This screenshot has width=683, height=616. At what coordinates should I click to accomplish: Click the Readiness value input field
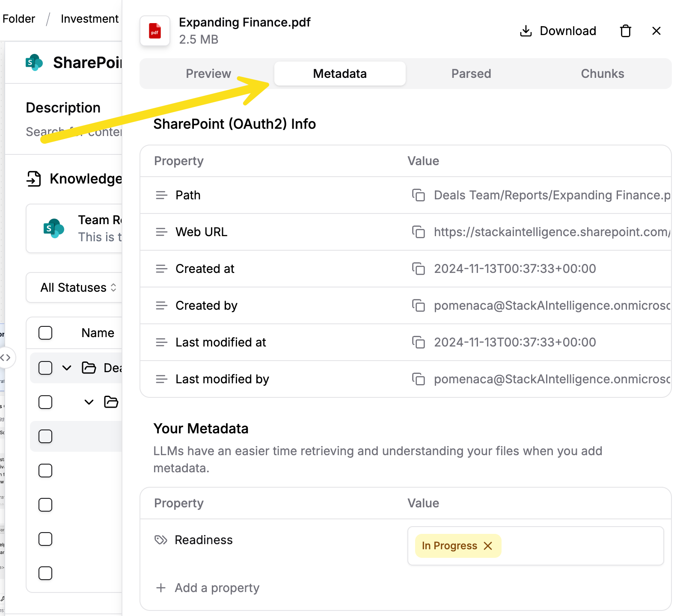(x=535, y=546)
